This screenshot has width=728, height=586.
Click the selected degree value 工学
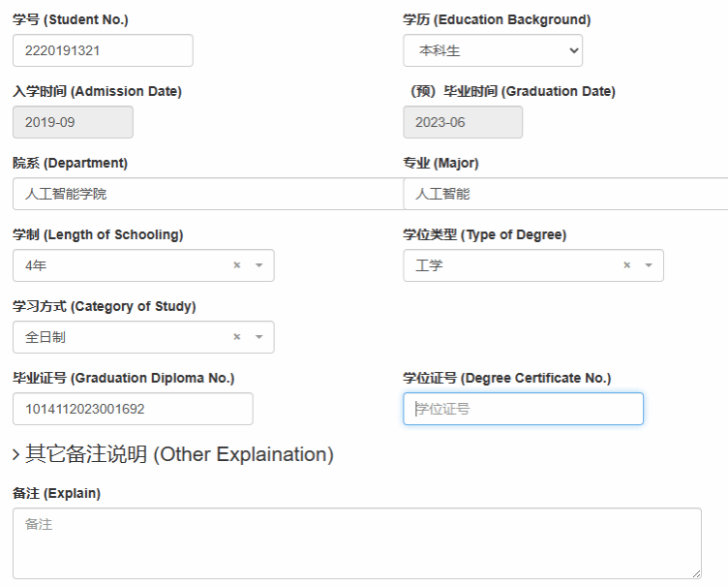tap(429, 265)
